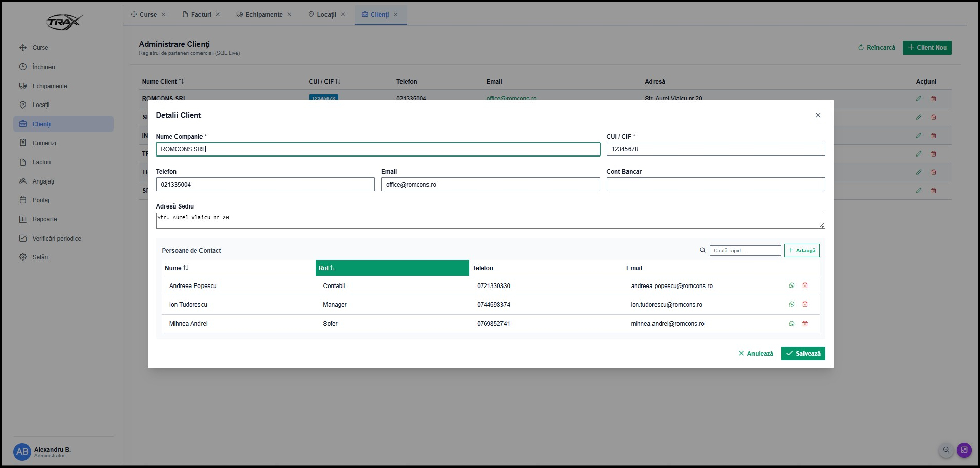Click WhatsApp icon for Andreea Popescu
This screenshot has height=468, width=980.
point(792,285)
